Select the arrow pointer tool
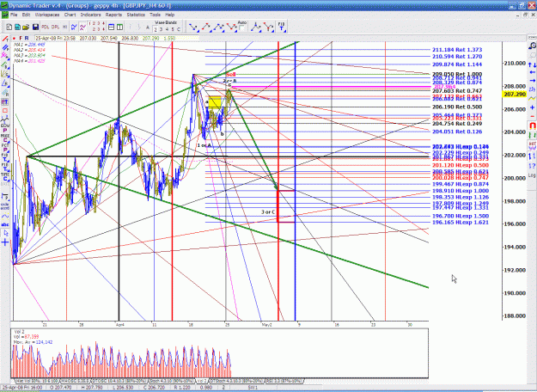The height and width of the screenshot is (392, 537). pos(5,233)
